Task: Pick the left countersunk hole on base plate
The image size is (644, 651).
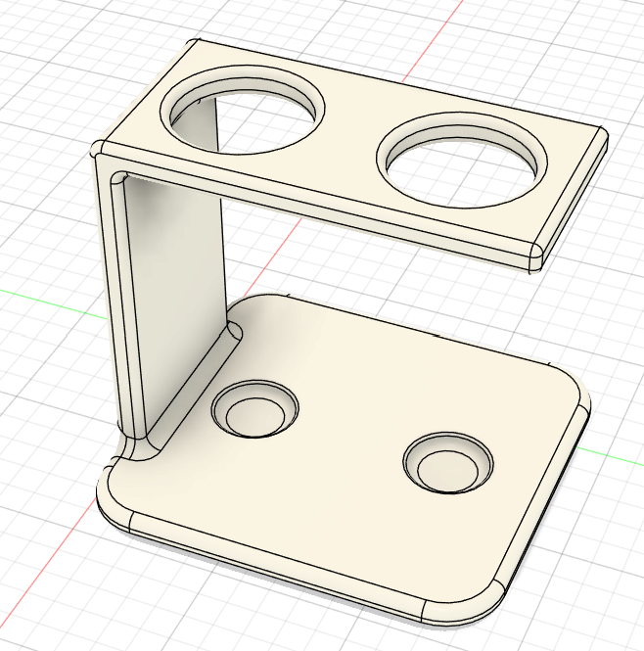Action: coord(254,409)
